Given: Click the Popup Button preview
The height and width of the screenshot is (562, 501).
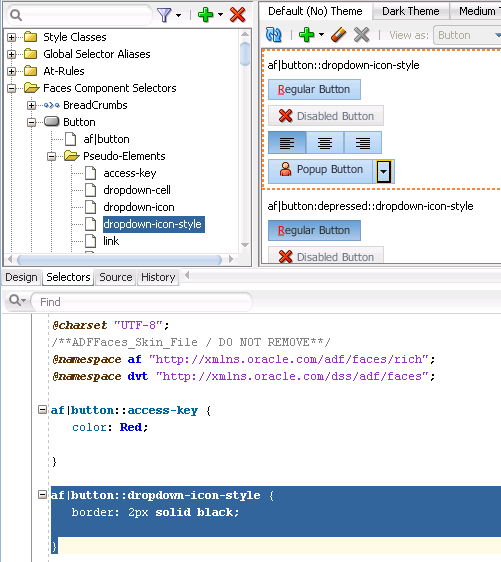Looking at the screenshot, I should [x=321, y=171].
